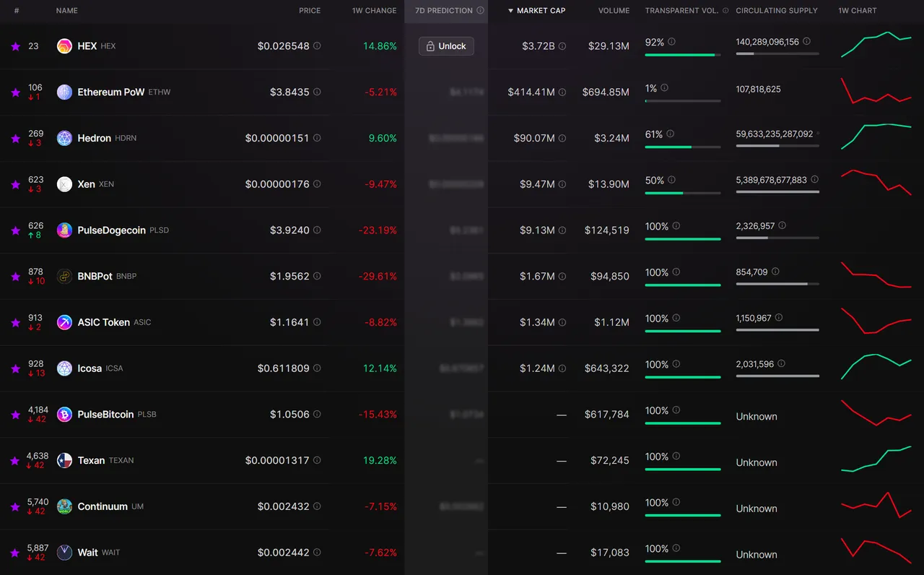Image resolution: width=924 pixels, height=575 pixels.
Task: Show info icon beside Texan price
Action: coord(317,461)
